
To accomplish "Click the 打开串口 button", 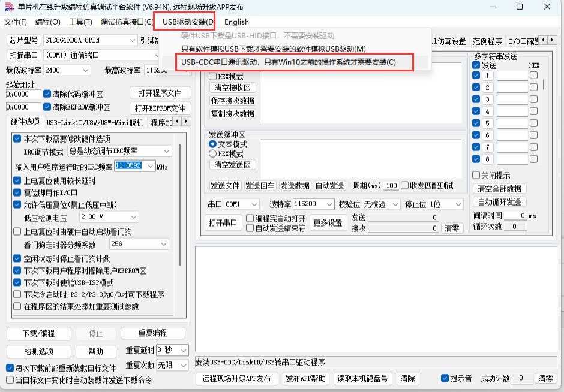I will (223, 223).
